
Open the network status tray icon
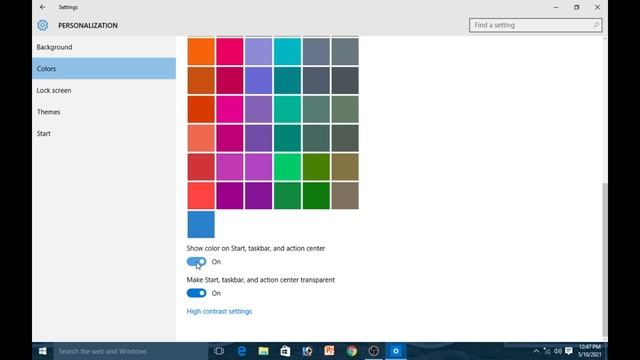[547, 351]
